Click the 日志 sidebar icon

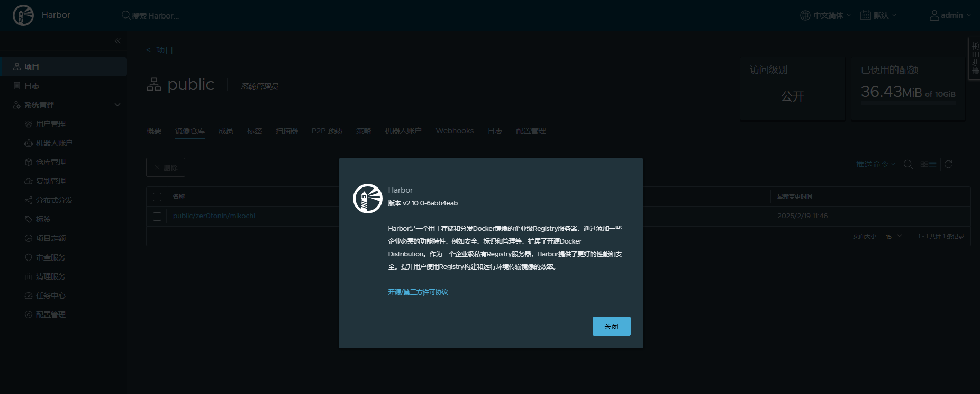point(17,86)
